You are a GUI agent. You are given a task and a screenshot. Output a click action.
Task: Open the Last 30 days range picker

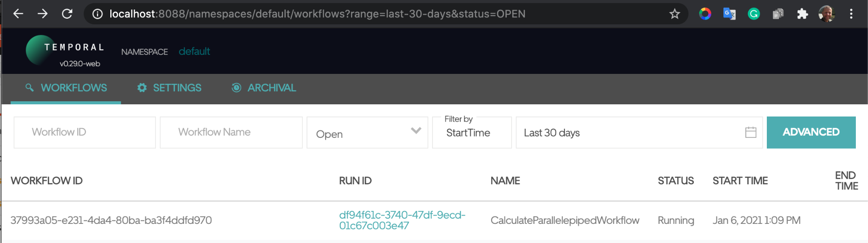click(630, 133)
